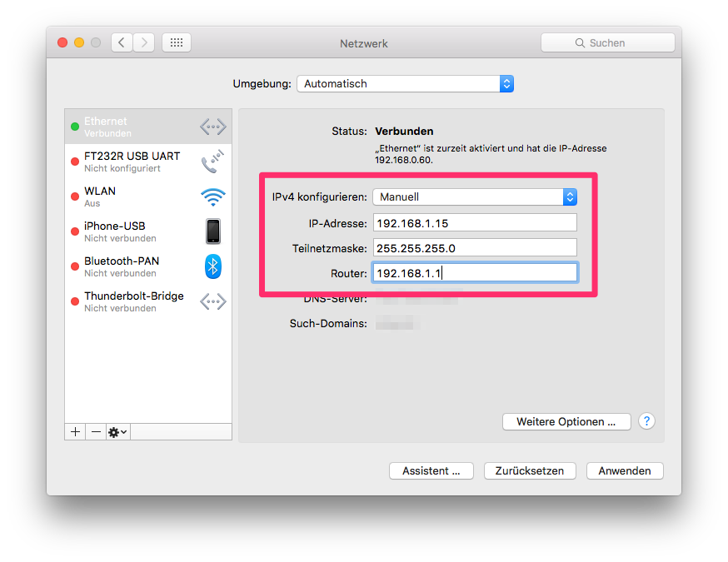Click the IP-Adresse input field

pos(475,223)
